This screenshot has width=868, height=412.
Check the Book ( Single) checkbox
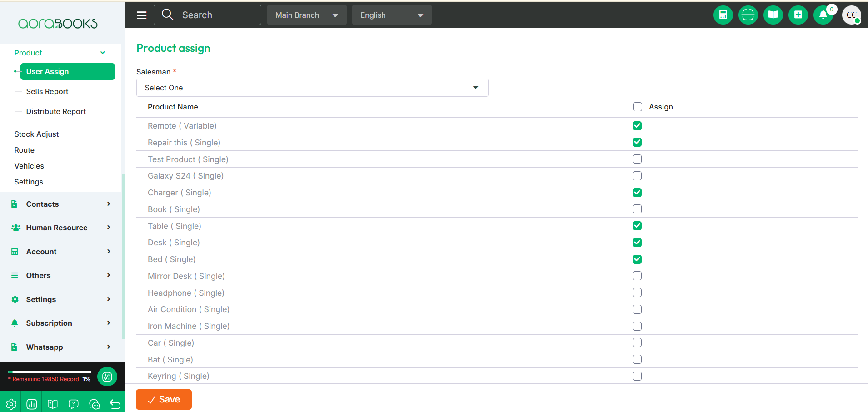637,209
